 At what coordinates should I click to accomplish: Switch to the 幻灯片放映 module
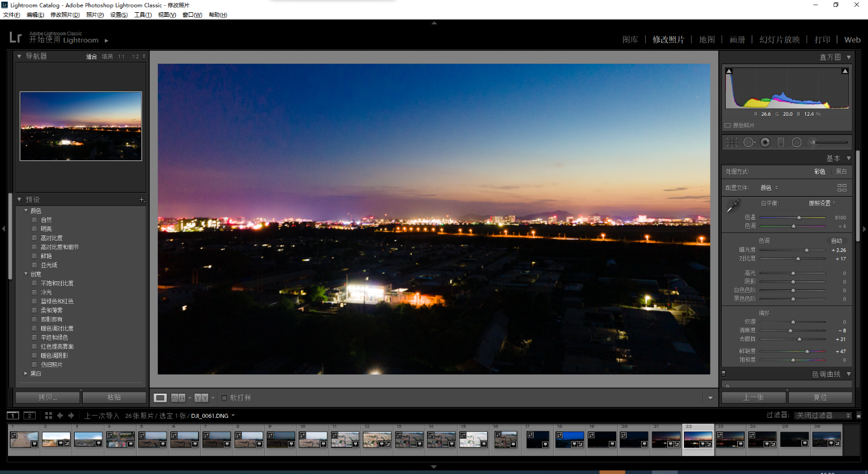779,40
